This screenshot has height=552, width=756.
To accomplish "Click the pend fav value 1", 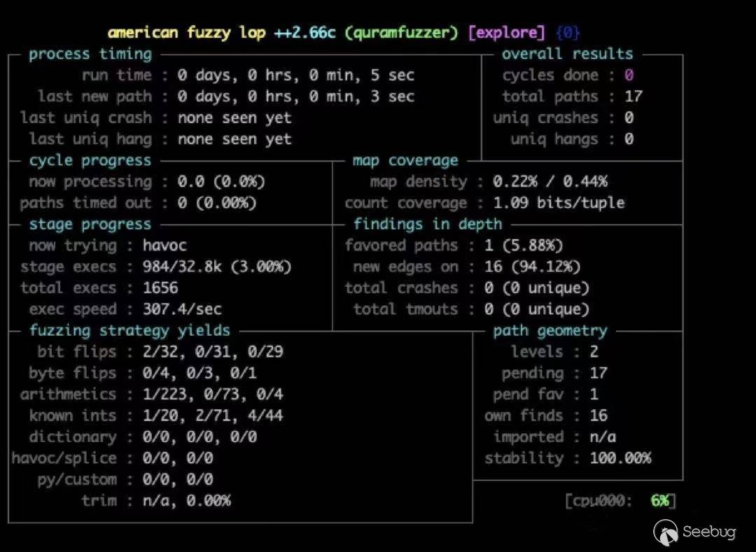I will tap(594, 394).
